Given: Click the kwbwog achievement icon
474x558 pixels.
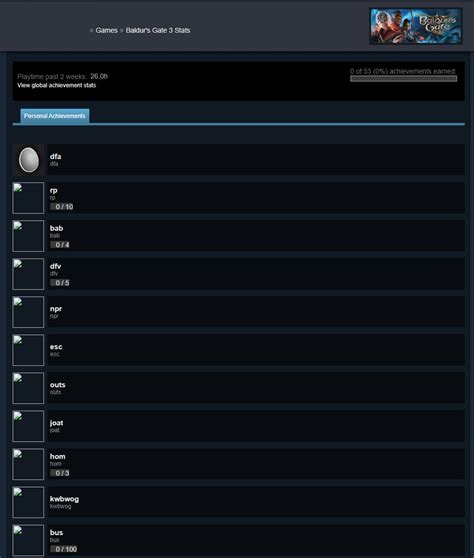Looking at the screenshot, I should click(28, 502).
